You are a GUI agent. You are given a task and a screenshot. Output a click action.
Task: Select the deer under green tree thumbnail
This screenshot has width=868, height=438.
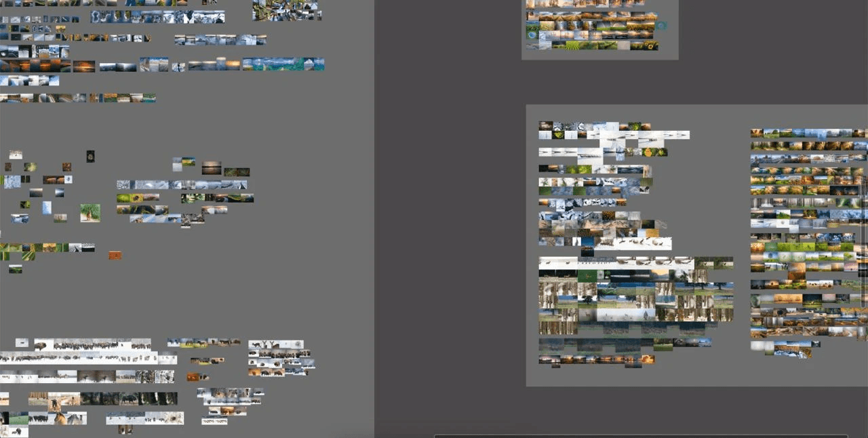point(90,213)
